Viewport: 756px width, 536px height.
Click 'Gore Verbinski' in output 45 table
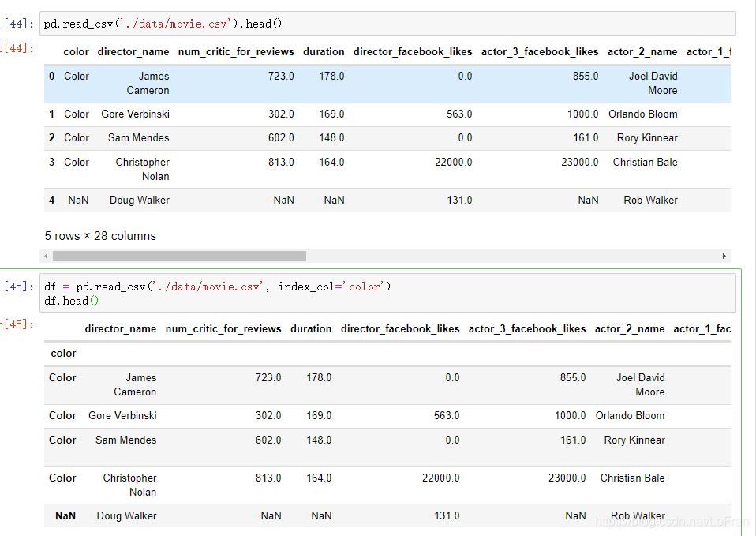tap(122, 416)
